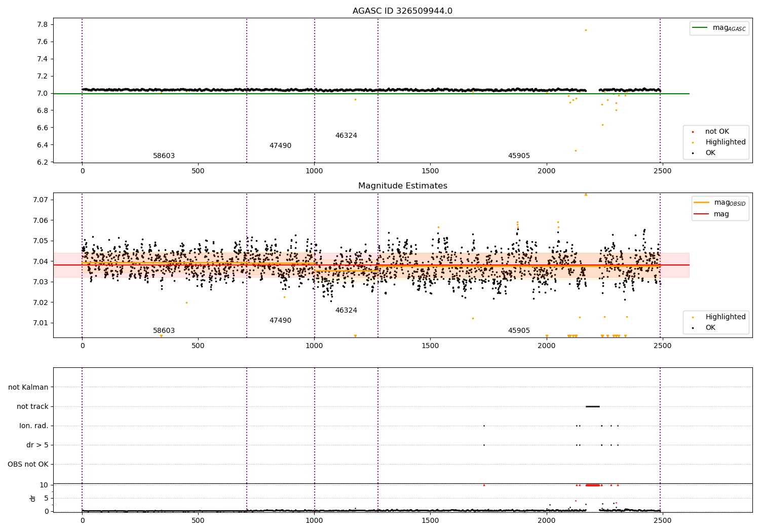The image size is (760, 532).
Task: Click OBSID label 58603 in Magnitude Estimates plot
Action: tap(164, 331)
